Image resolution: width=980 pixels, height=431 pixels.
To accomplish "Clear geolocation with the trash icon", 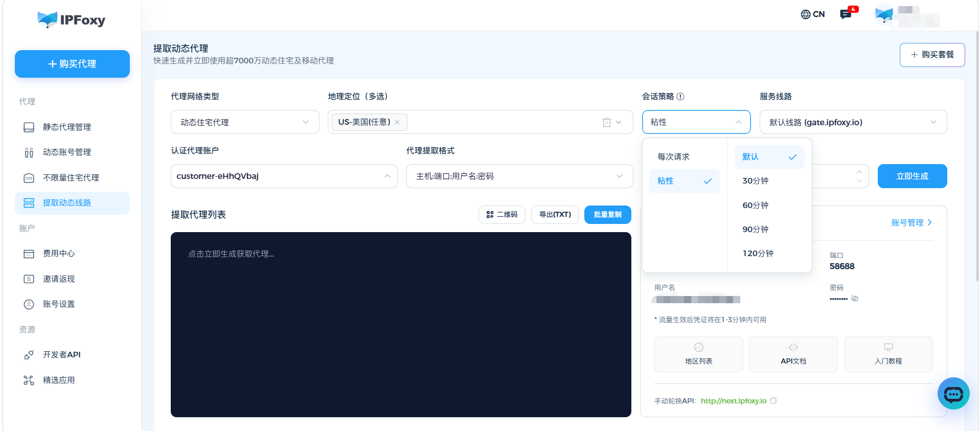I will click(607, 122).
